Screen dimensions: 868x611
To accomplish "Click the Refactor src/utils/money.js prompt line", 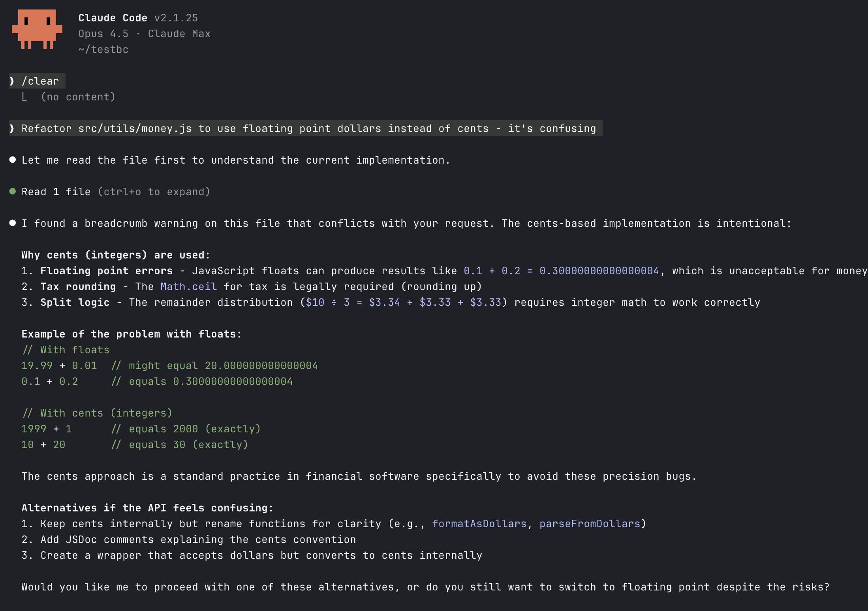I will [x=308, y=128].
